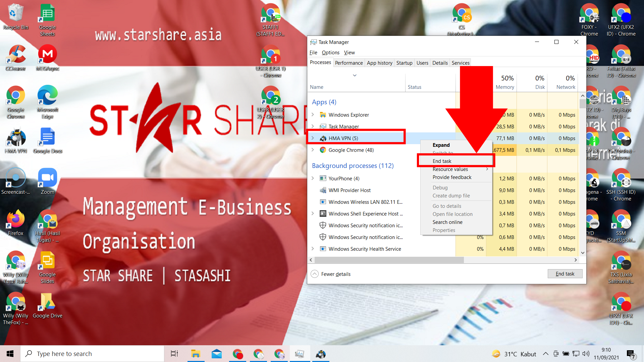This screenshot has height=362, width=644.
Task: Click the weather 31°C Kabut widget
Action: (x=514, y=354)
